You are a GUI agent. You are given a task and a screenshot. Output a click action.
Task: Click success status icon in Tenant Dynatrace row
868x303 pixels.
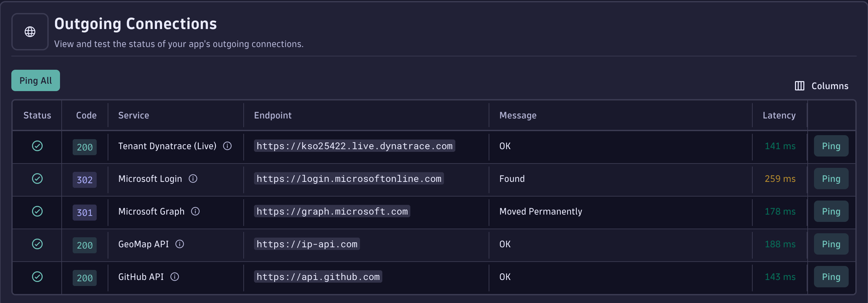click(37, 146)
